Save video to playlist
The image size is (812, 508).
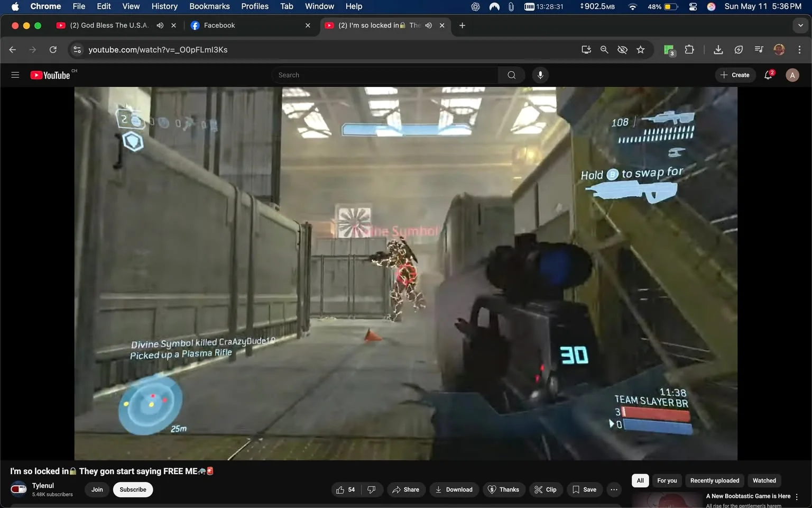pos(585,489)
